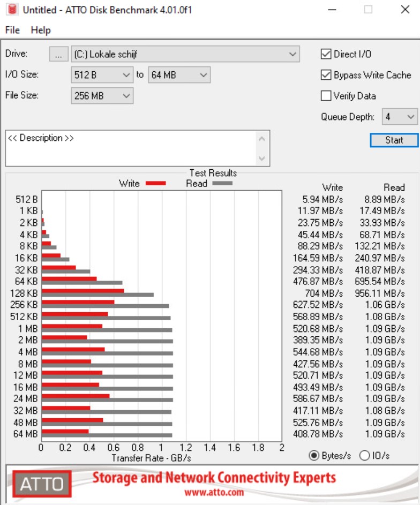This screenshot has width=420, height=505.
Task: Minimize the ATTO Disk Benchmark window
Action: pos(332,9)
